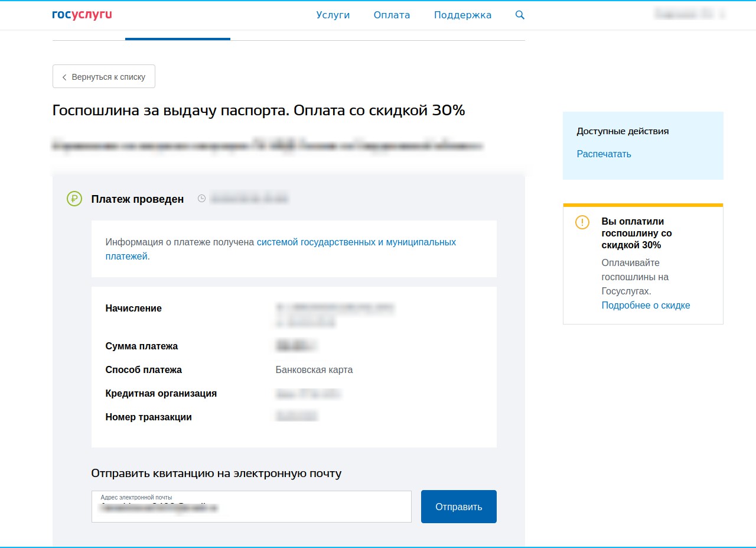This screenshot has height=548, width=756.
Task: Open the Gosuslugi logo home link
Action: pos(82,15)
